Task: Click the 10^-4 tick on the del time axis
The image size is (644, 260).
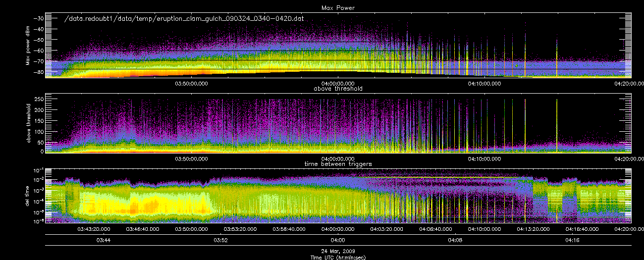Action: (40, 201)
